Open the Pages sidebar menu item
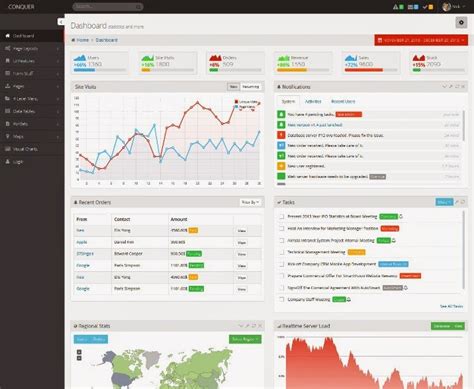The image size is (474, 389). coord(32,86)
